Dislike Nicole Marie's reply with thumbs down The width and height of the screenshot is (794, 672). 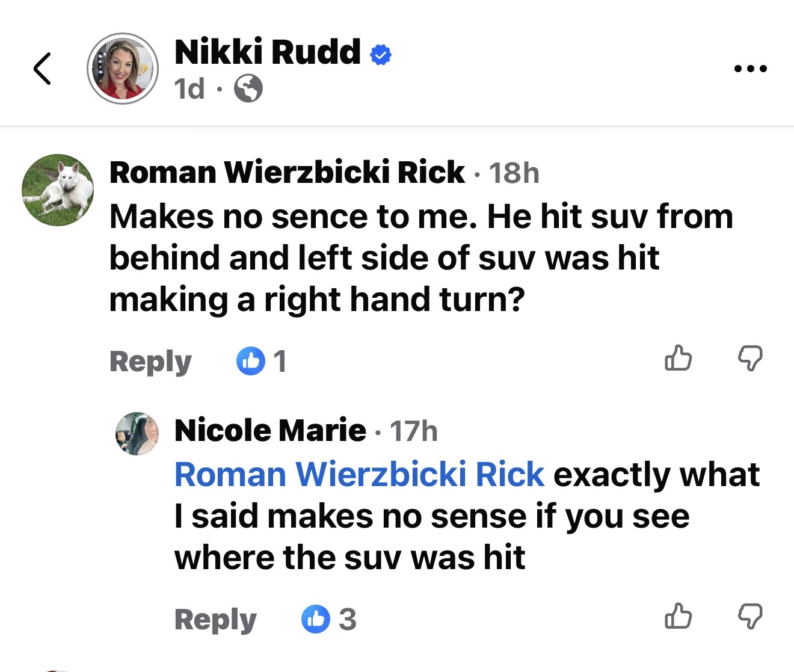point(750,617)
